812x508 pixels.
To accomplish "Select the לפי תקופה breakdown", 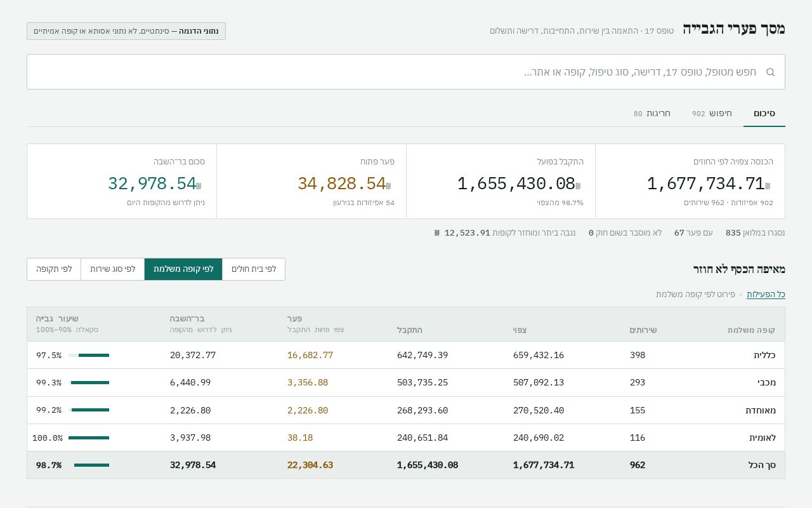I will pyautogui.click(x=54, y=269).
